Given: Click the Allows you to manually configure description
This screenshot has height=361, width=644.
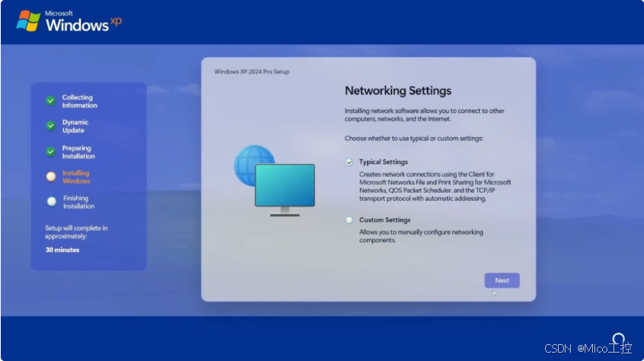Looking at the screenshot, I should (x=422, y=236).
